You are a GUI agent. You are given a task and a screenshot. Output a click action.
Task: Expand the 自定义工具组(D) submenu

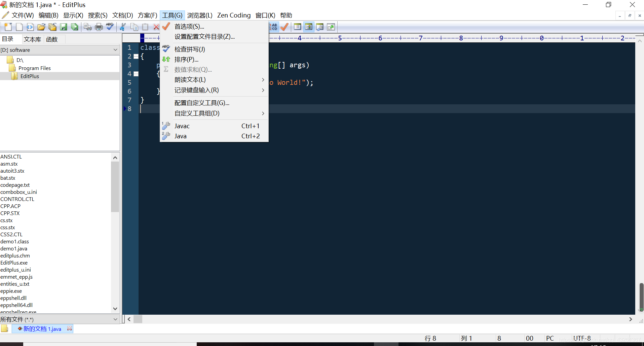point(263,113)
